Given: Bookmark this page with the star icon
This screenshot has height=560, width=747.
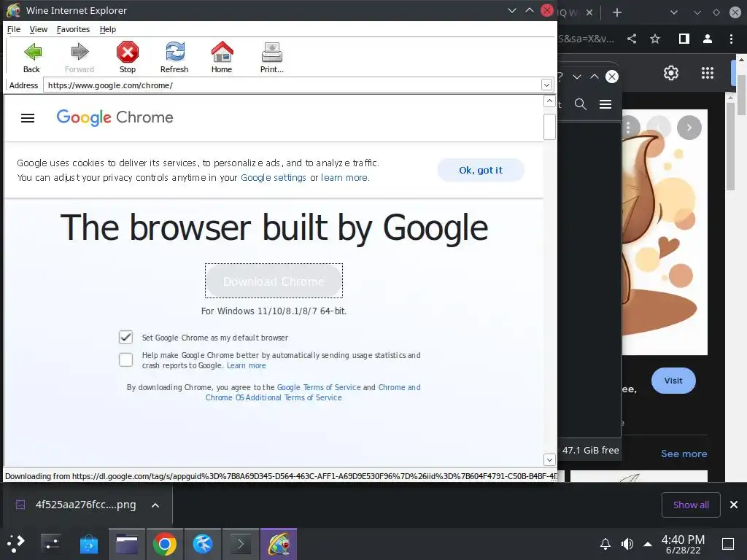Looking at the screenshot, I should coord(655,39).
